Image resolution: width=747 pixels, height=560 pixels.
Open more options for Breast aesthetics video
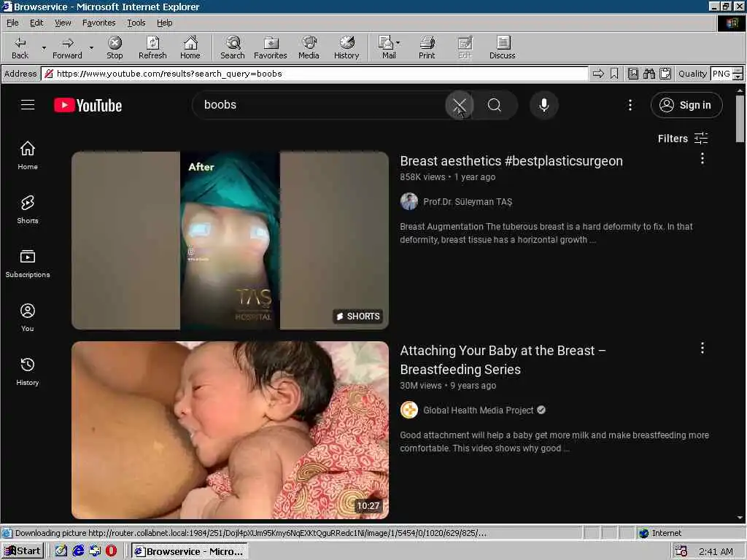pos(703,158)
